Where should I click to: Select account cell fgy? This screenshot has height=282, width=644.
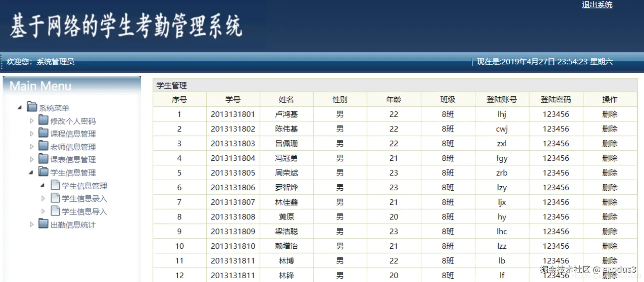[x=502, y=158]
